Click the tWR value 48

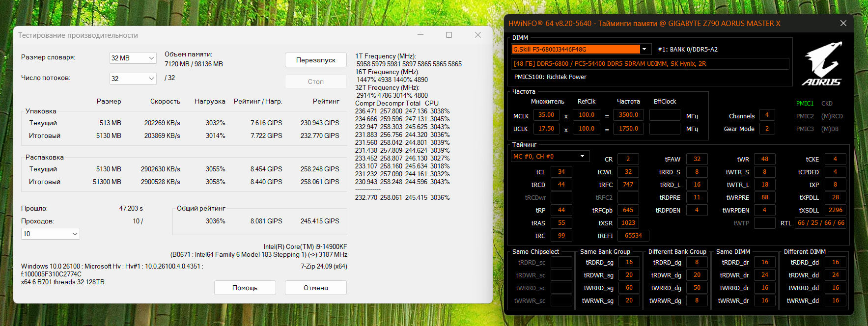[x=765, y=159]
